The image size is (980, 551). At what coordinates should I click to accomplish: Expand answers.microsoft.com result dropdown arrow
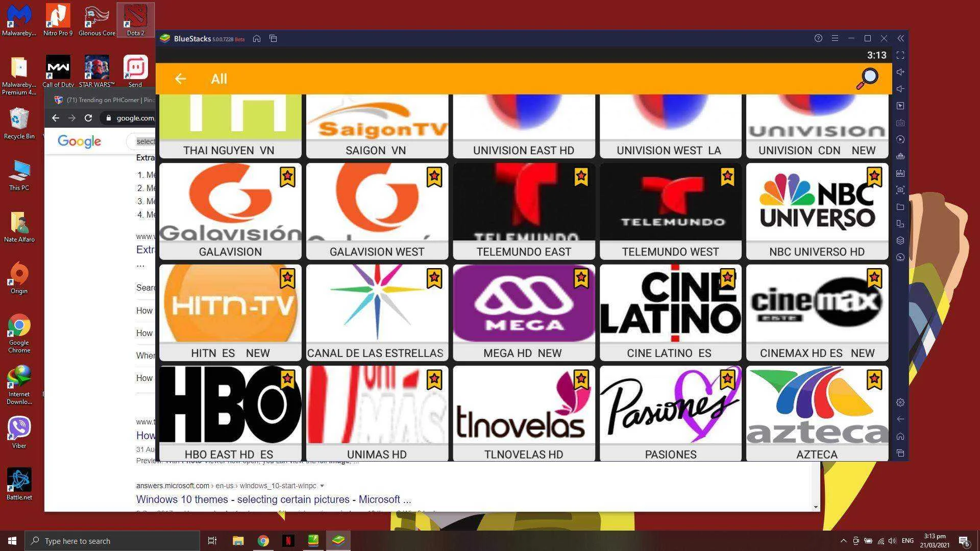pyautogui.click(x=322, y=486)
